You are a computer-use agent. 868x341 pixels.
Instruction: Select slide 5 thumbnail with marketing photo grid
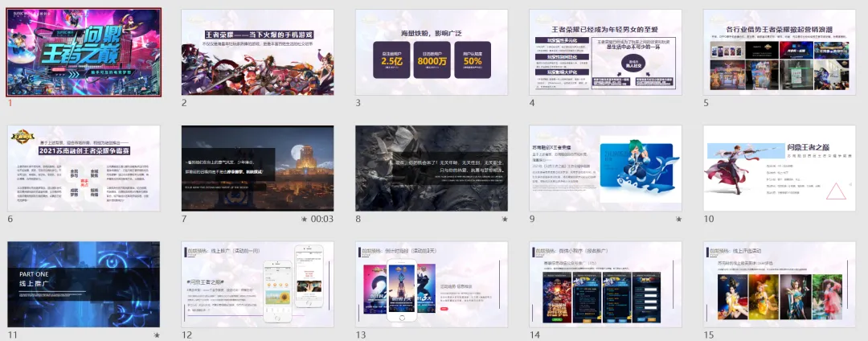coord(779,52)
